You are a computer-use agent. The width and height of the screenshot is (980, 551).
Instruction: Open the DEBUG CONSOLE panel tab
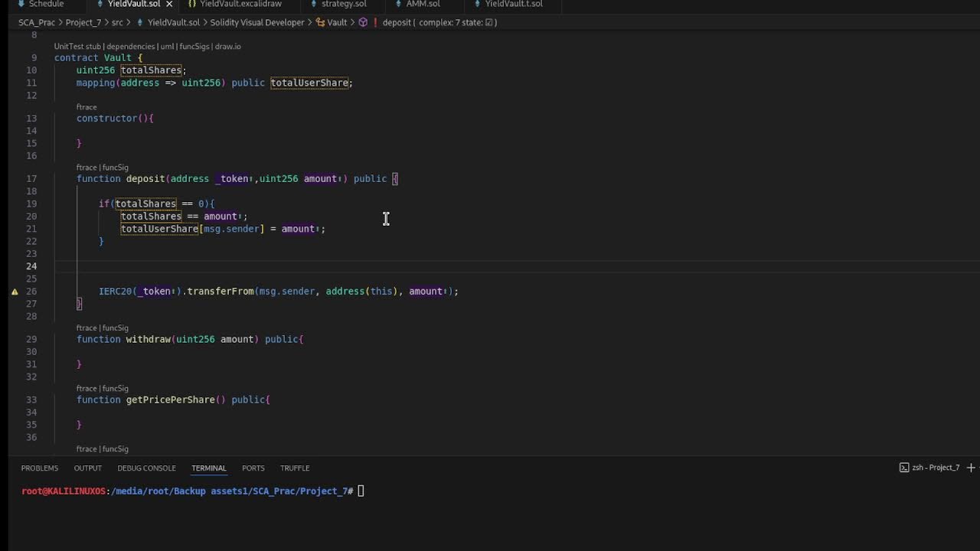coord(146,468)
